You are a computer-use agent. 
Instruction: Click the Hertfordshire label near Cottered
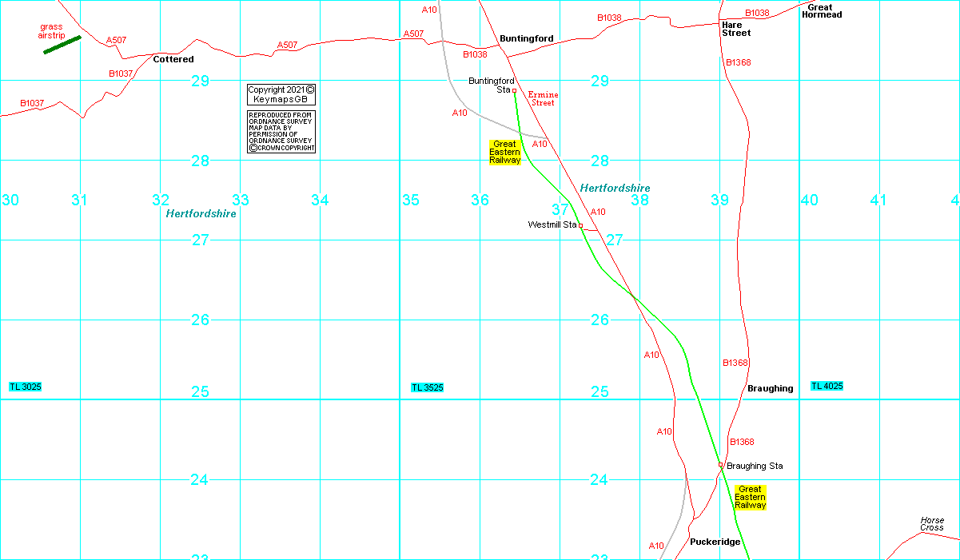(x=201, y=214)
